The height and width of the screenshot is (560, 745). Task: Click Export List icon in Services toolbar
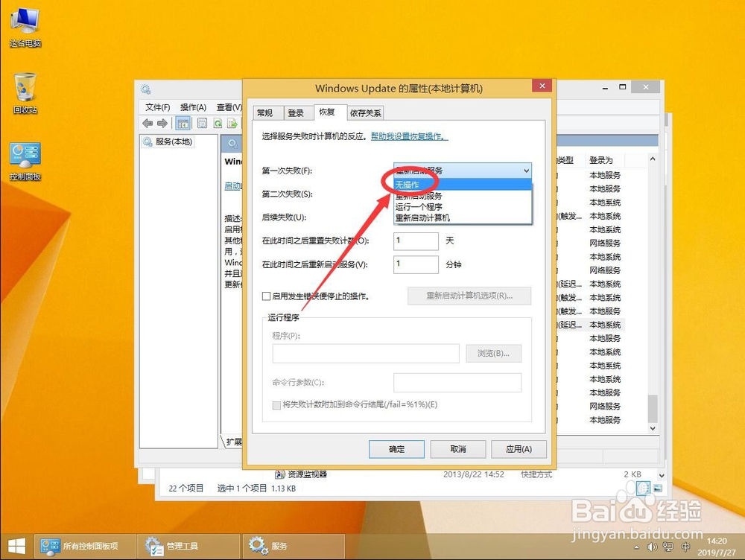[232, 124]
